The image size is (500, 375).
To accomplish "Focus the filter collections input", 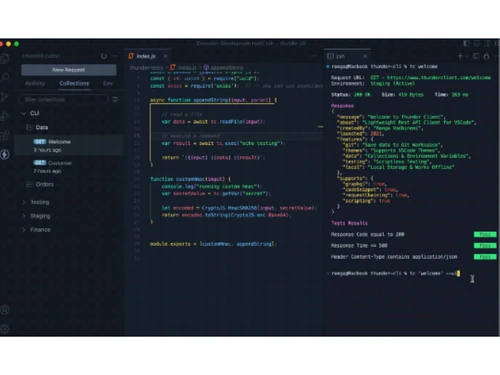I will point(64,99).
